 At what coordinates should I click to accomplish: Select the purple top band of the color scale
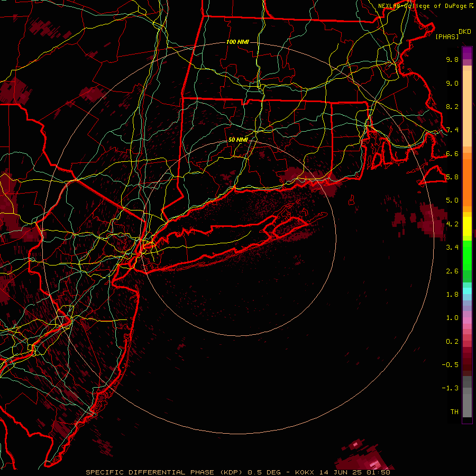[467, 53]
